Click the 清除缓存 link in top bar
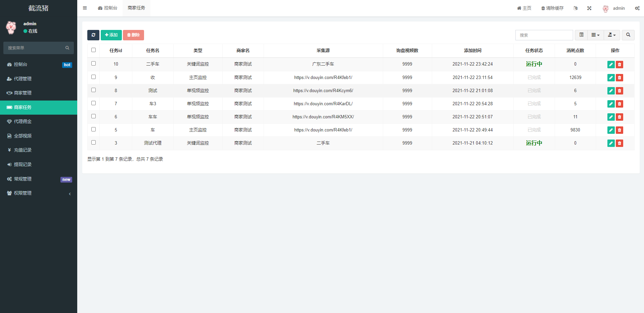Image resolution: width=644 pixels, height=313 pixels. 552,8
